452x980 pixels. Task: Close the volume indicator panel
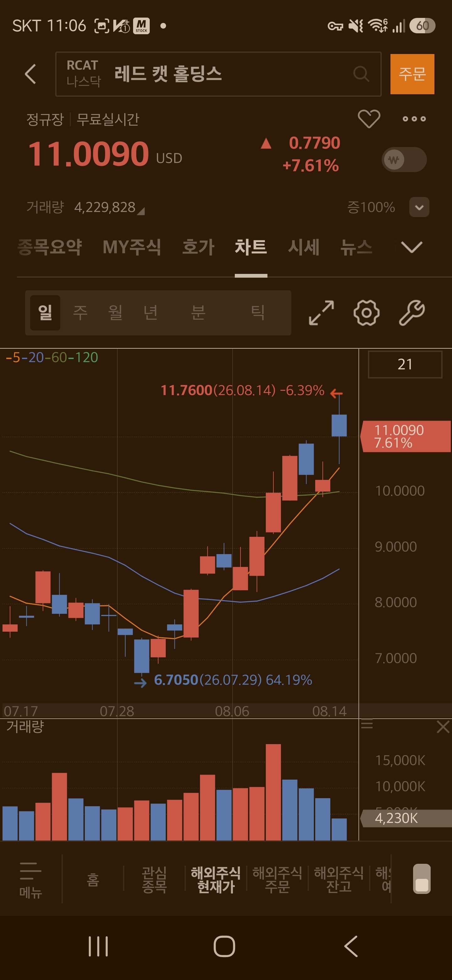pos(443,727)
